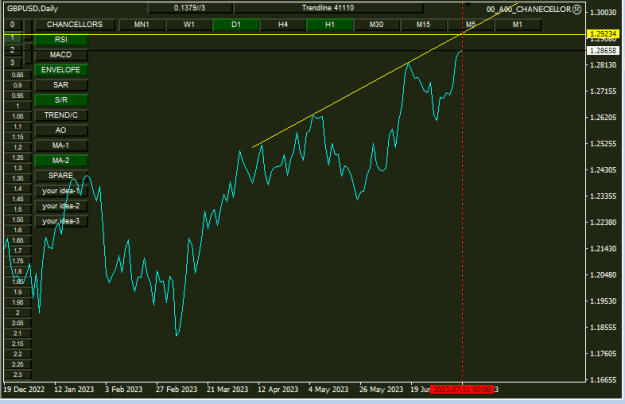Click the '0.1379//3' label at top
The height and width of the screenshot is (404, 625).
(x=190, y=8)
